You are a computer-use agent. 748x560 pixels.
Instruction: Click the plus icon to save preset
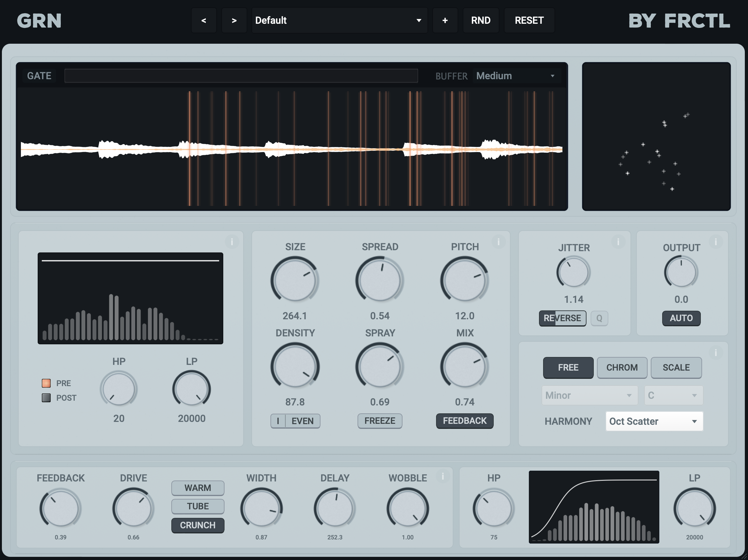[x=445, y=20]
